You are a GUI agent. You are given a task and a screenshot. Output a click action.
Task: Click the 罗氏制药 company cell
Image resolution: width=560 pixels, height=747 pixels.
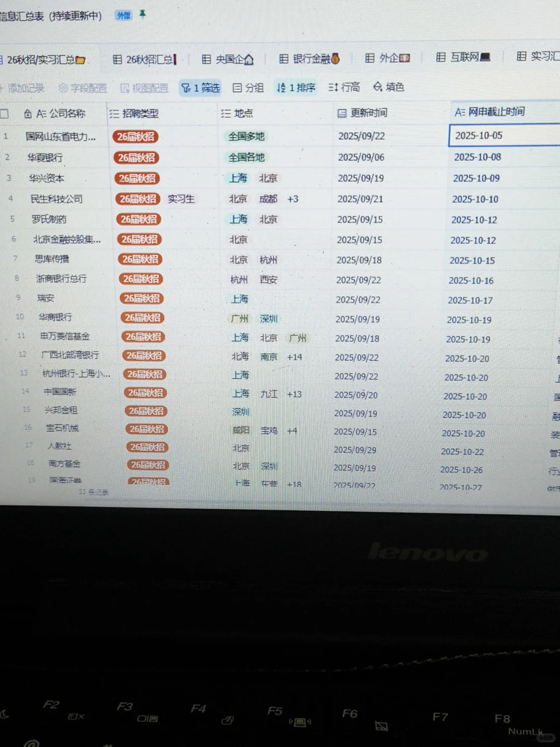tap(49, 219)
